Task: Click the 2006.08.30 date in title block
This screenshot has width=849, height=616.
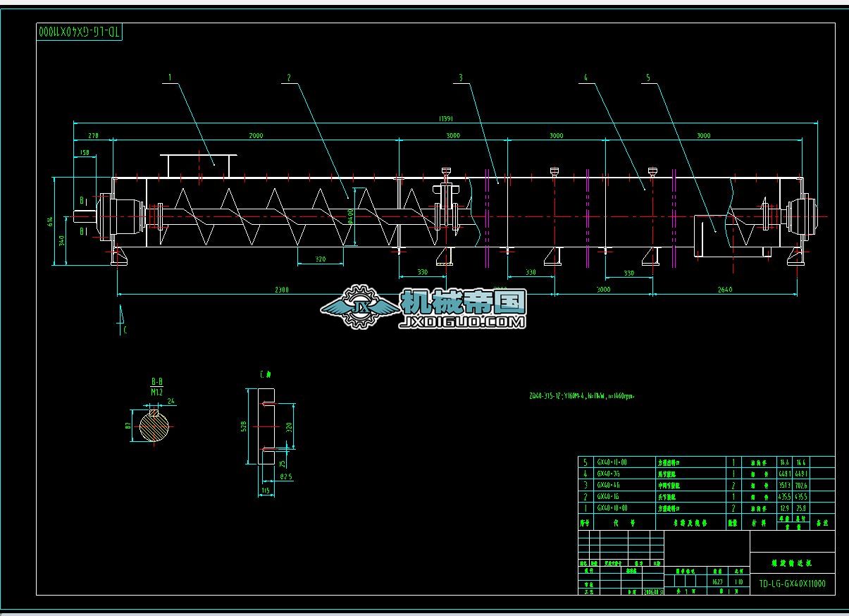Action: (x=652, y=593)
